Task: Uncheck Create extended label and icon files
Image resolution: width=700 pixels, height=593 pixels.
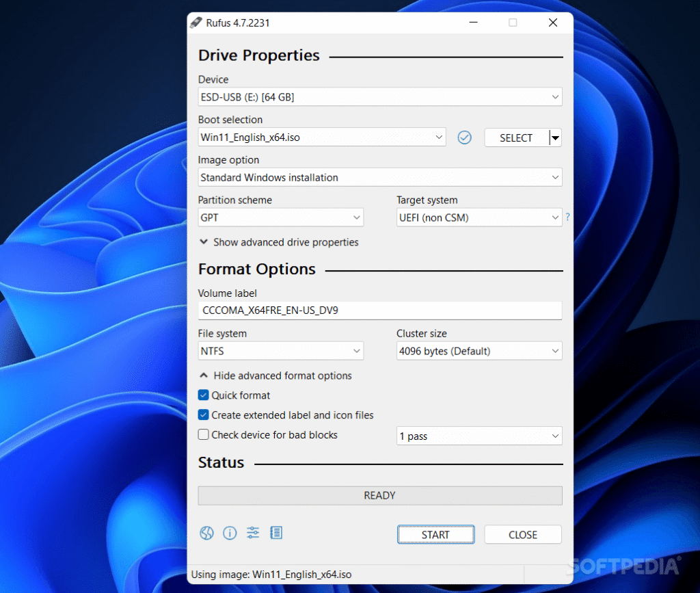Action: (x=203, y=415)
